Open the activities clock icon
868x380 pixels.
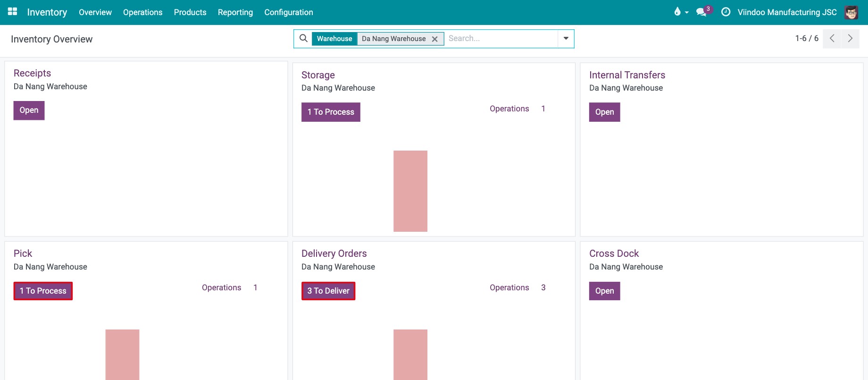[726, 12]
